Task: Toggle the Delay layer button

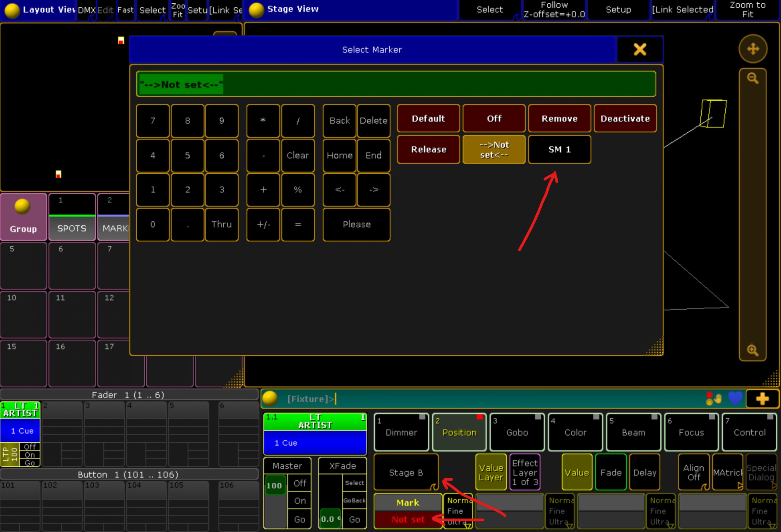Action: pos(645,472)
